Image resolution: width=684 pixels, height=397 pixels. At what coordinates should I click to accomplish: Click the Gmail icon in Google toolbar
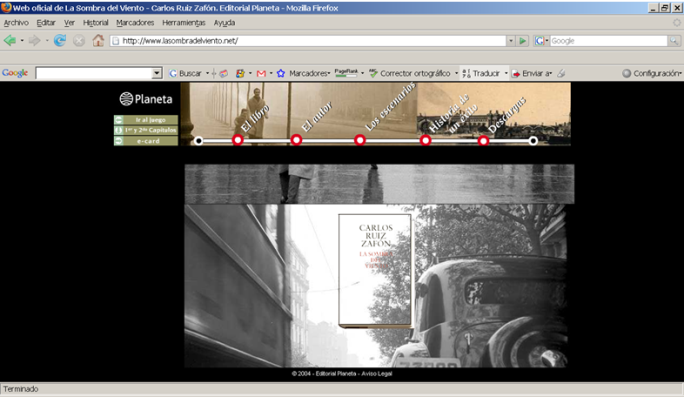(x=261, y=73)
